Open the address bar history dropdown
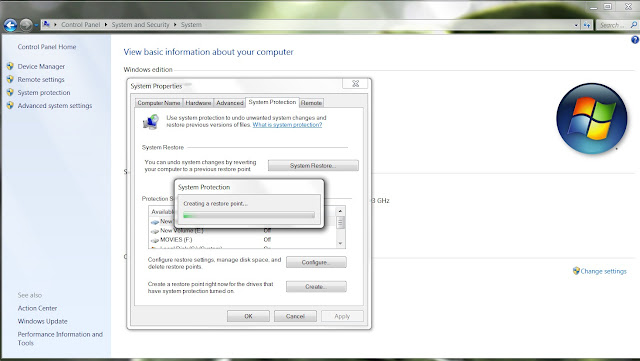 (x=576, y=25)
